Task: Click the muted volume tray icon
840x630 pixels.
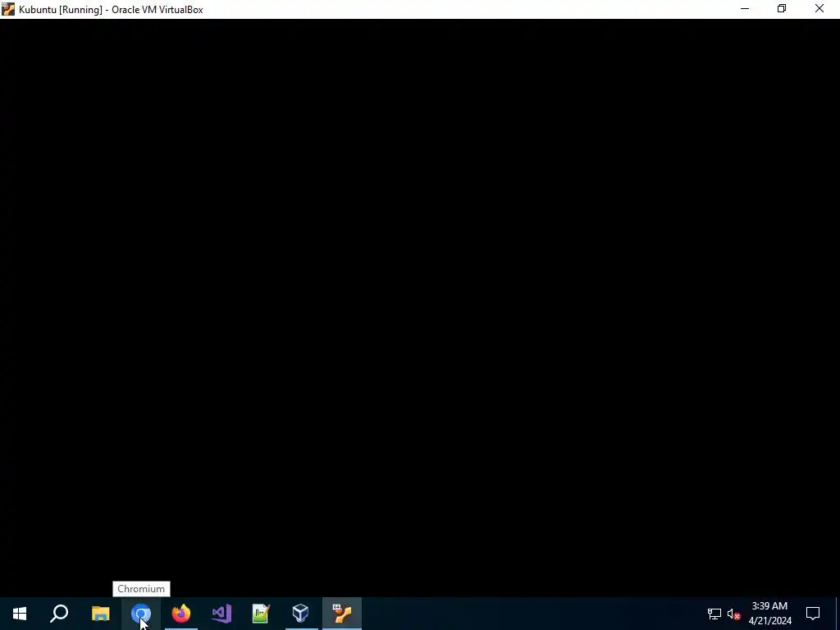Action: click(x=734, y=614)
